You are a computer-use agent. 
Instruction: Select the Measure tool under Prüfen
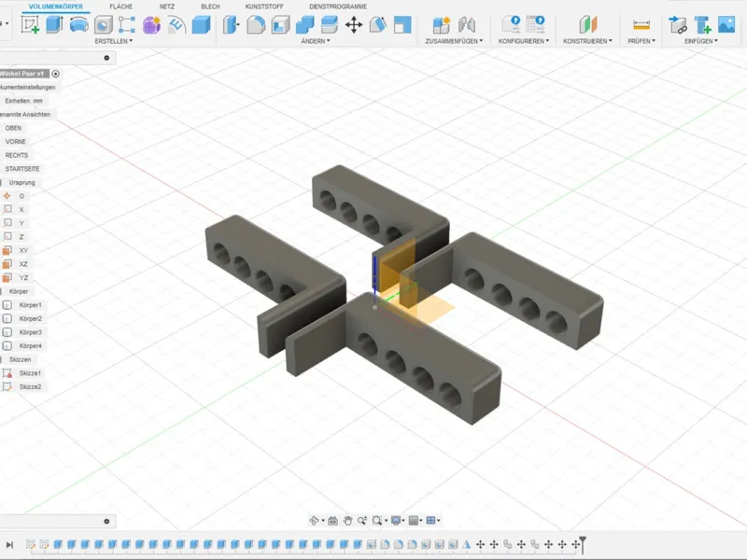(x=641, y=25)
